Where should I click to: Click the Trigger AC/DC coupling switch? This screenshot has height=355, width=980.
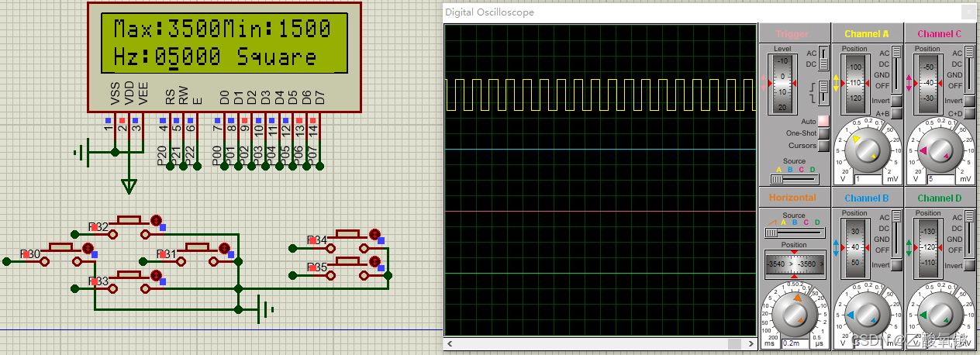tap(823, 59)
